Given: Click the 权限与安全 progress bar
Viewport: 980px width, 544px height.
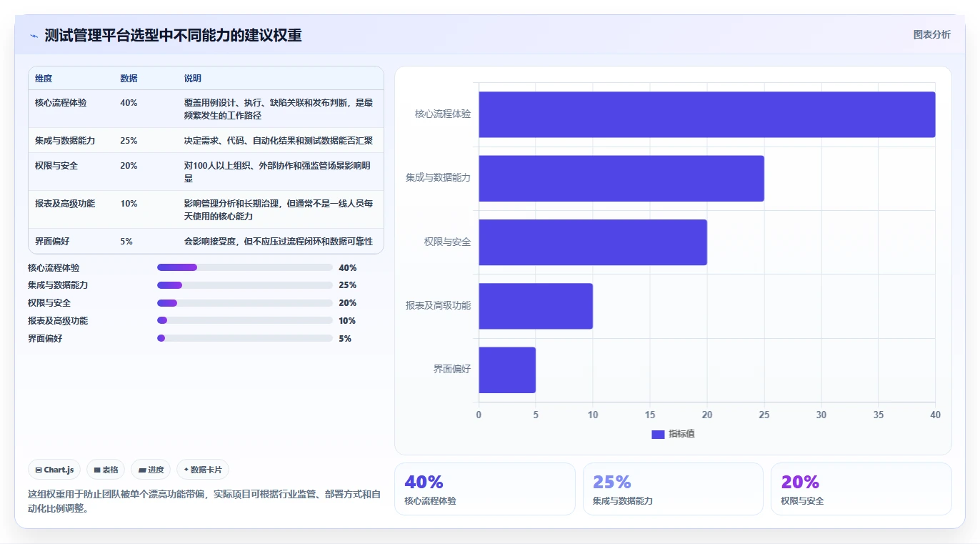Looking at the screenshot, I should click(245, 303).
